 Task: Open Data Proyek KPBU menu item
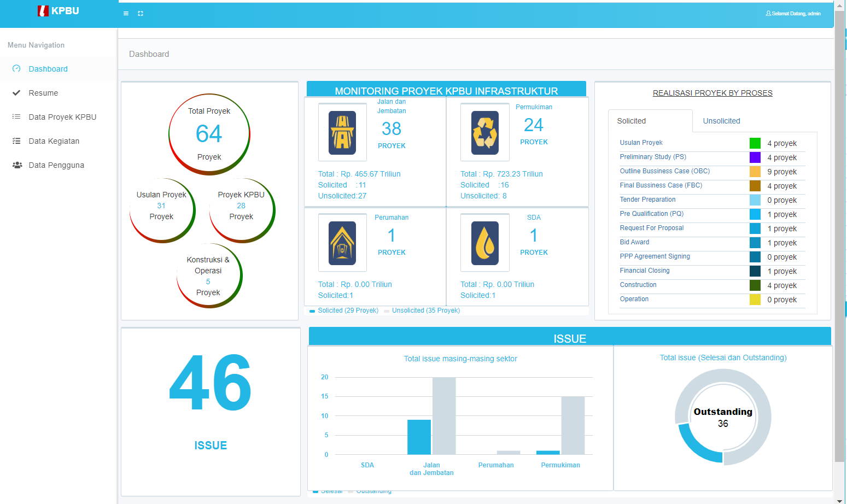tap(62, 117)
